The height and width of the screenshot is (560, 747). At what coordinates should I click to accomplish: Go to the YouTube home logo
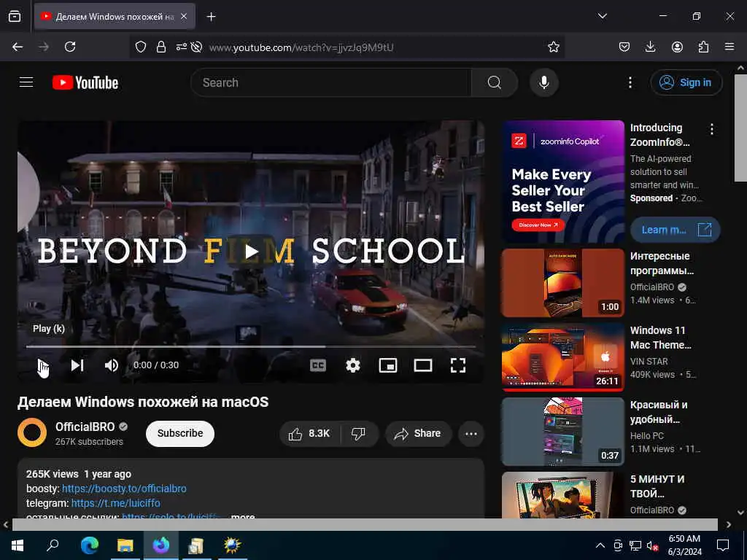85,82
